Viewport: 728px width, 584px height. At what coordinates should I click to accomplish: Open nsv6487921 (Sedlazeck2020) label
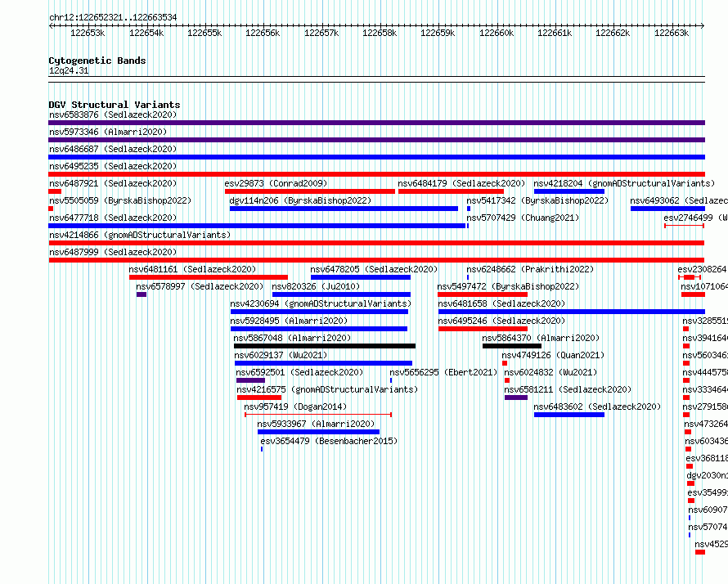tap(113, 183)
